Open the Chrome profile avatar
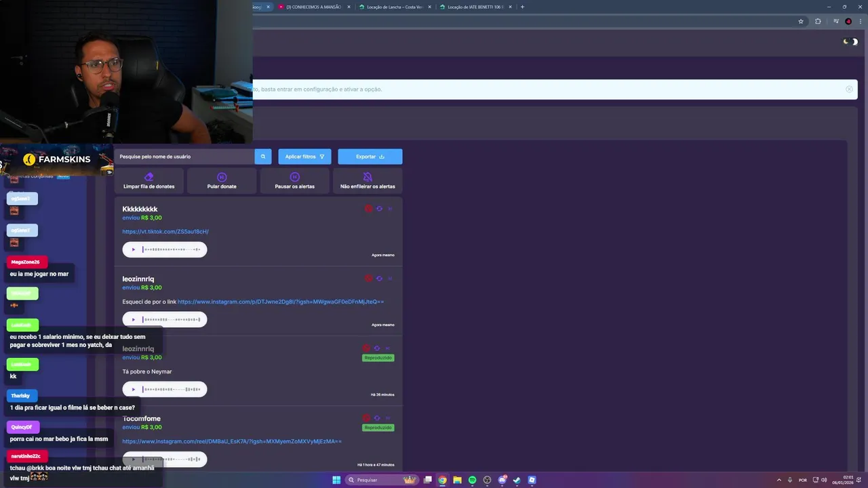This screenshot has height=488, width=868. click(848, 22)
